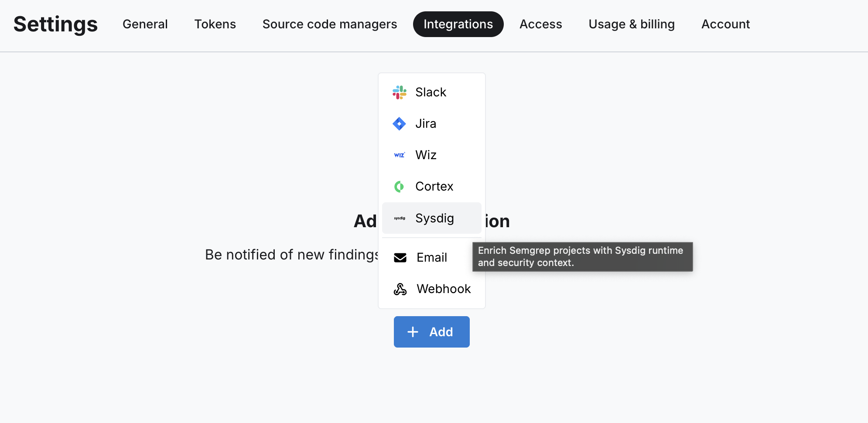Choose Slack from the integration dropdown
868x423 pixels.
click(431, 92)
